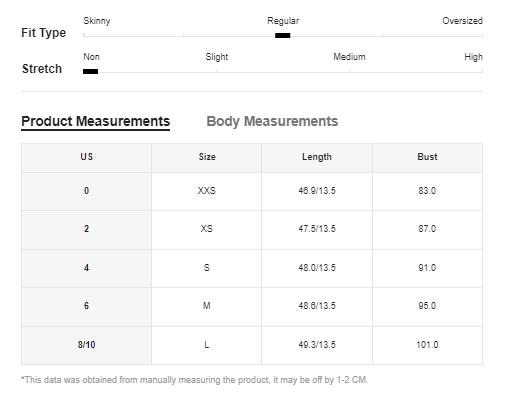Click the 101.0 bust value for L
This screenshot has height=393, width=505.
tap(427, 345)
